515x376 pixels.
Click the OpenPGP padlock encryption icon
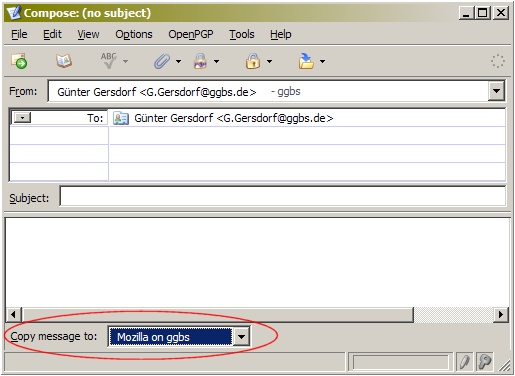200,61
